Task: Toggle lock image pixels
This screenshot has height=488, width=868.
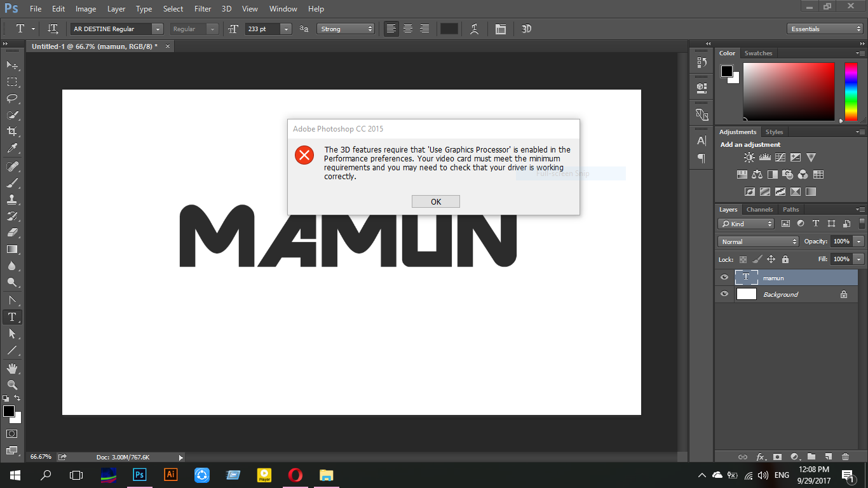Action: (757, 259)
